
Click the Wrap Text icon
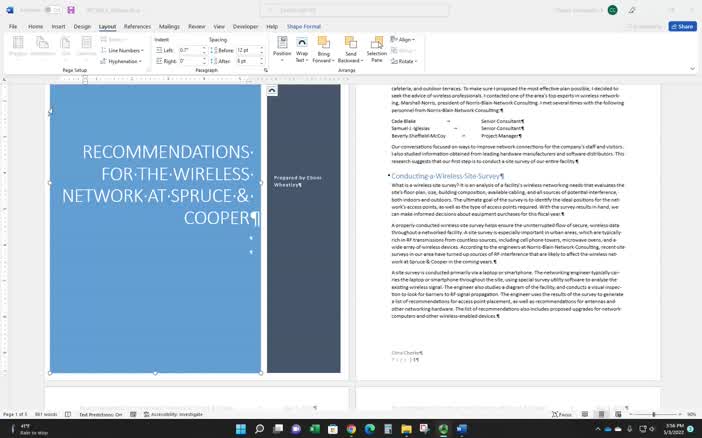tap(302, 48)
